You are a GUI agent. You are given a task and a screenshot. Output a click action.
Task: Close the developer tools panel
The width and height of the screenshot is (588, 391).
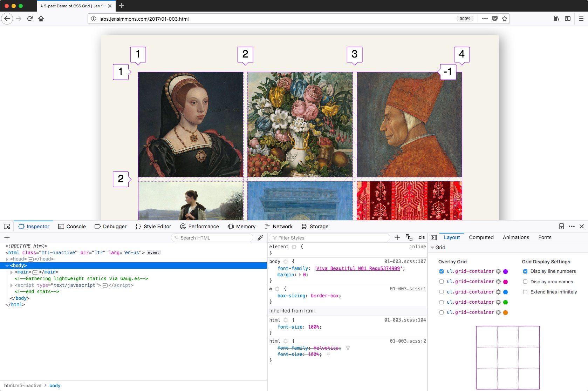click(582, 227)
